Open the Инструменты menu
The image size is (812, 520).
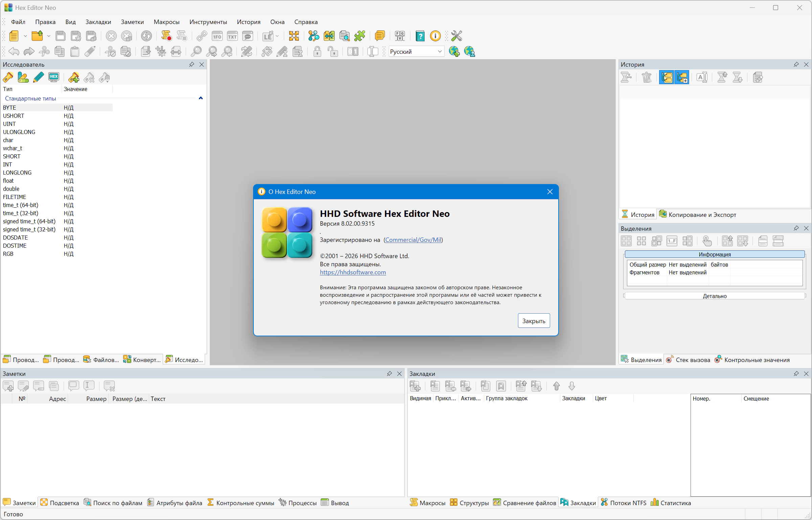[x=208, y=22]
